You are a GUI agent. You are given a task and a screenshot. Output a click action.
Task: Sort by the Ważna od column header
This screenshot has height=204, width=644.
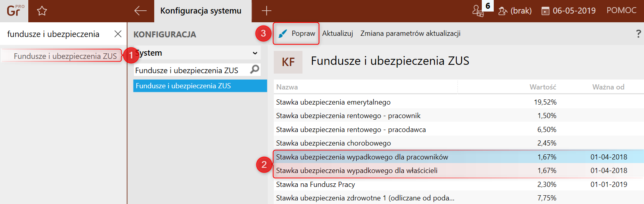[x=608, y=87]
